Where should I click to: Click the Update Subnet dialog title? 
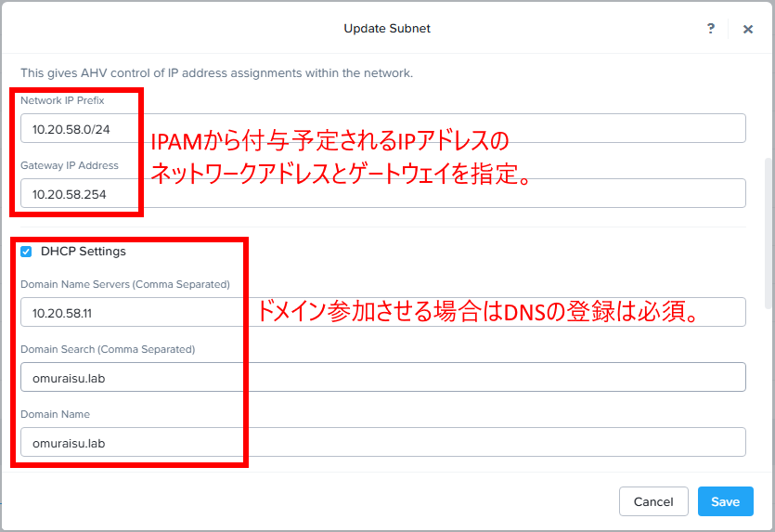point(387,29)
